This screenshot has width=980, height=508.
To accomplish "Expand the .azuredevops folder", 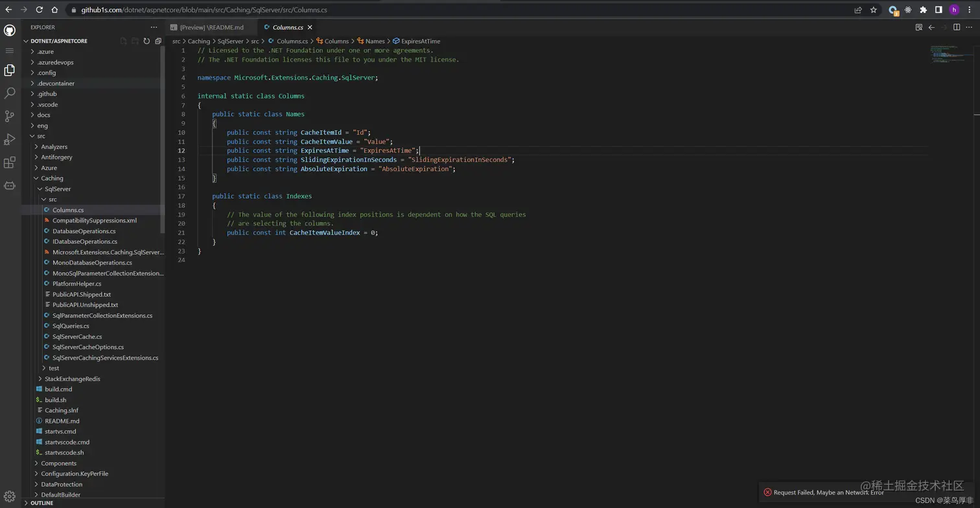I will (55, 62).
